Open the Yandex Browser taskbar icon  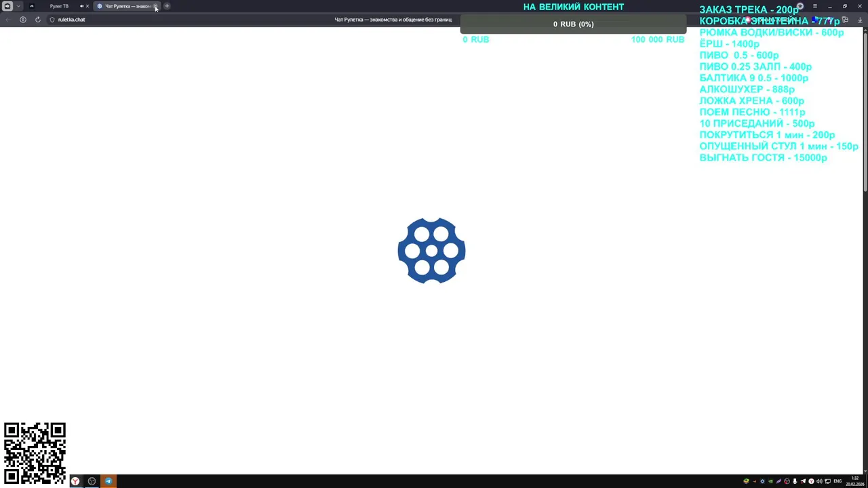[75, 481]
